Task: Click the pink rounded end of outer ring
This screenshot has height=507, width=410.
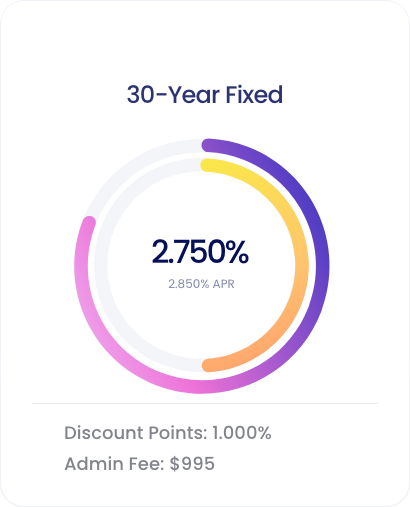Action: point(89,223)
